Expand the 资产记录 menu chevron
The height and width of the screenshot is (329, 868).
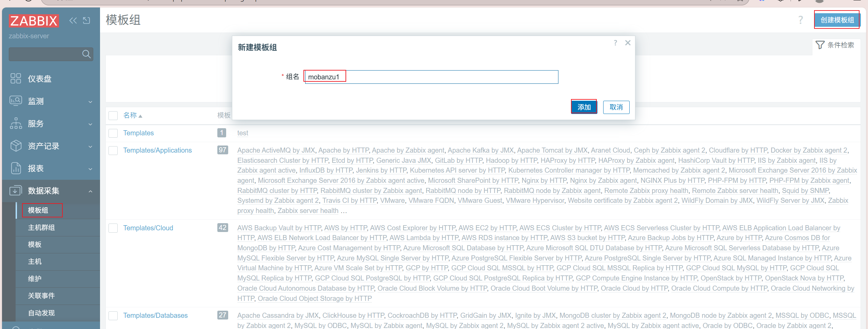[x=91, y=147]
